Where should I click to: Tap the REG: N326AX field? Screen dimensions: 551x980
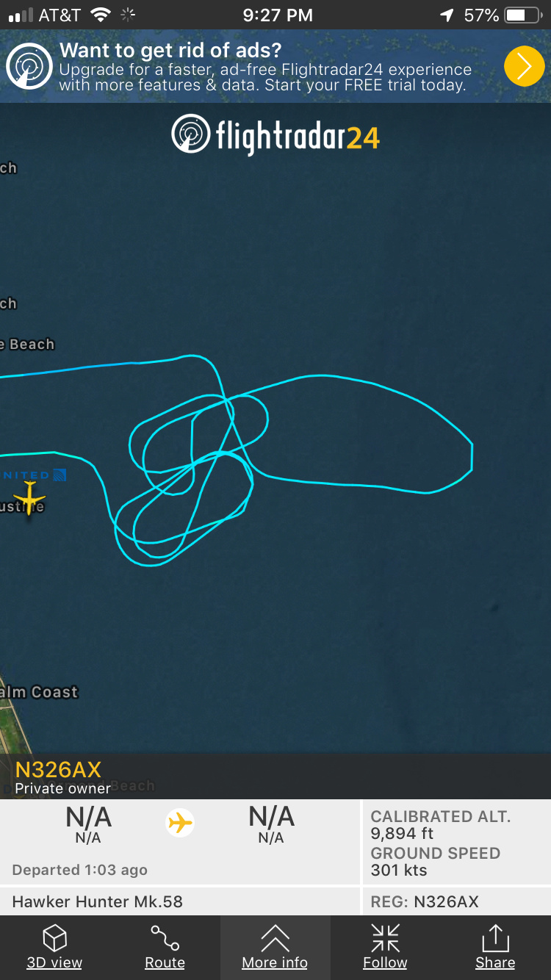[x=457, y=901]
